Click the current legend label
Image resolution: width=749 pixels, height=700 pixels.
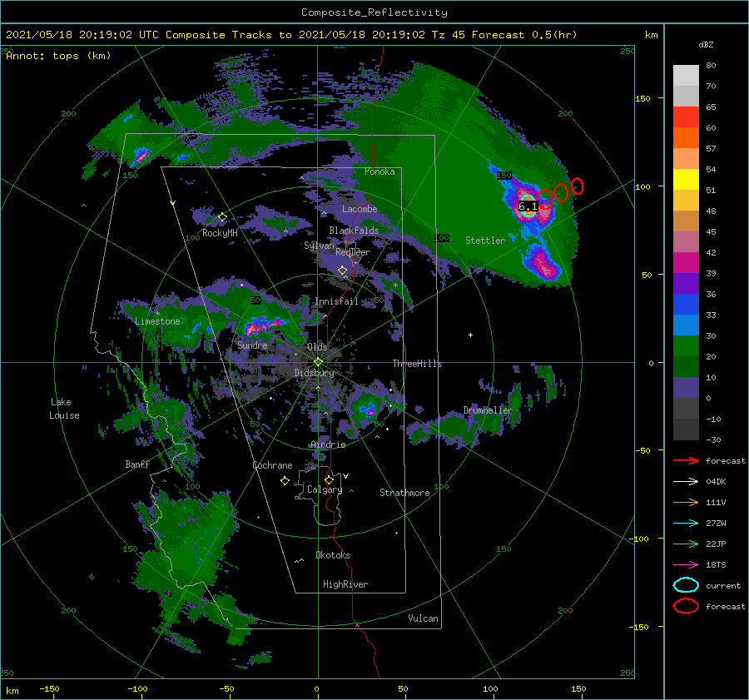coord(723,585)
